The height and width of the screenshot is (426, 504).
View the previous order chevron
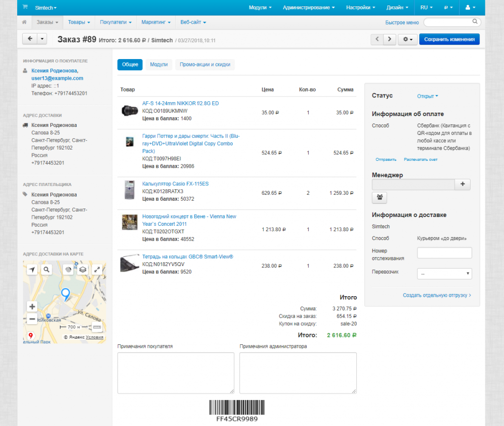(x=377, y=39)
